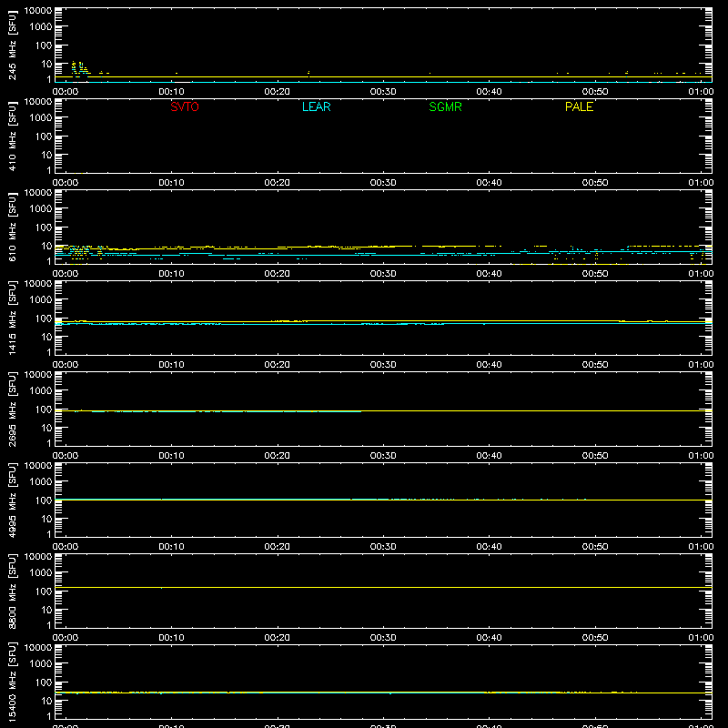Viewport: 728px width, 728px height.
Task: Select the 1415 MHz [SFU] axis title
Action: coord(12,318)
